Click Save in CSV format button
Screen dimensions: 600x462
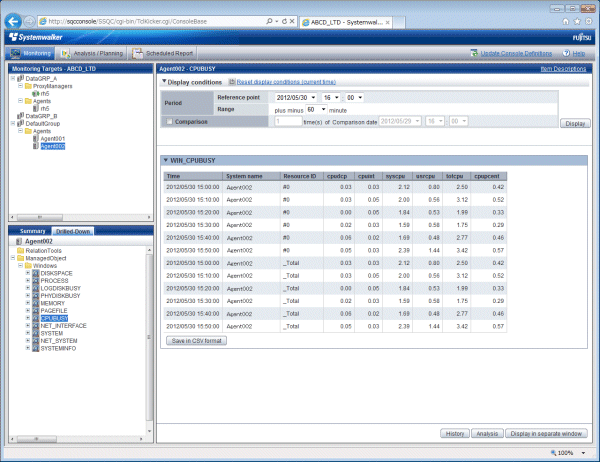[x=196, y=341]
